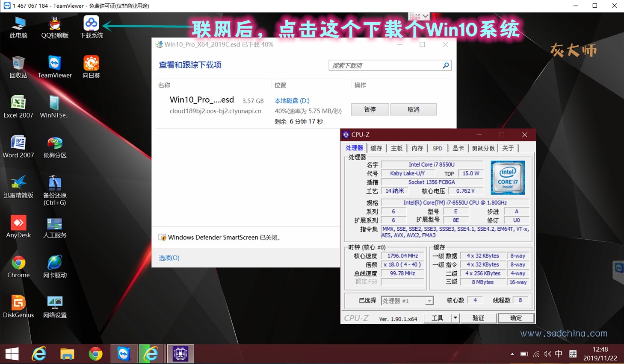Launch Word 2007 desktop shortcut
624x364 pixels.
pos(18,147)
